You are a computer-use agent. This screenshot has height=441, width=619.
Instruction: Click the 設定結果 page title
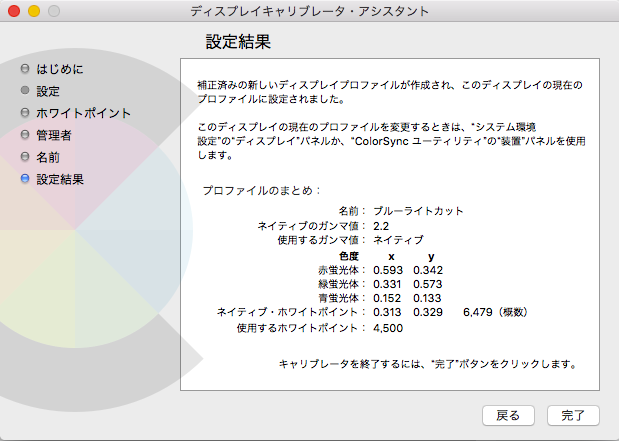pyautogui.click(x=238, y=42)
